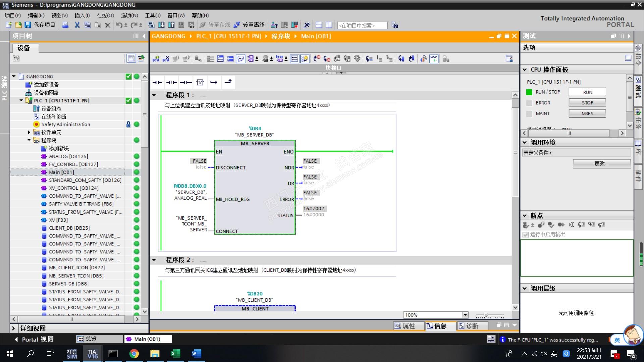Toggle the checkbox for enabling outputs at runtime
The height and width of the screenshot is (362, 644).
526,235
